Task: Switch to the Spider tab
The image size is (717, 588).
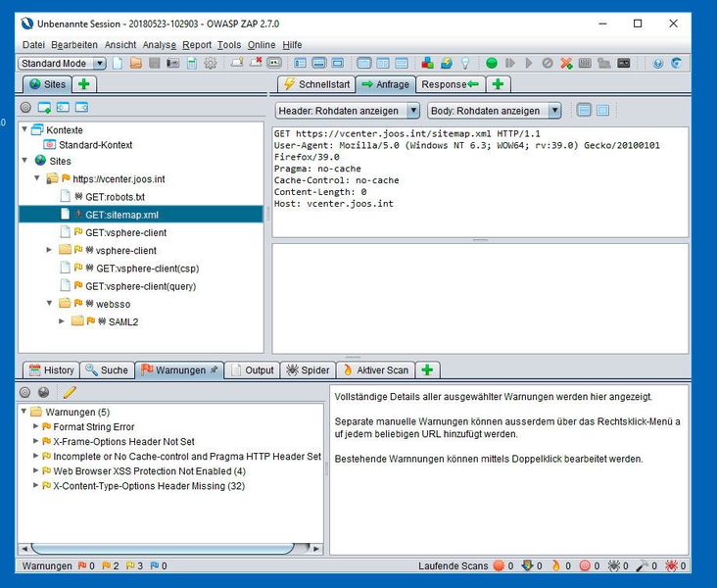Action: coord(308,370)
